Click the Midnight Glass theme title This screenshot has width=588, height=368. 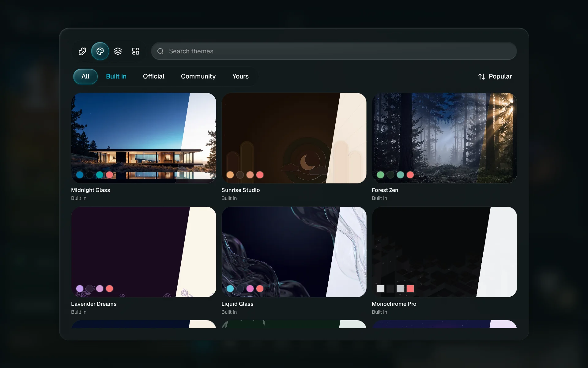click(90, 190)
